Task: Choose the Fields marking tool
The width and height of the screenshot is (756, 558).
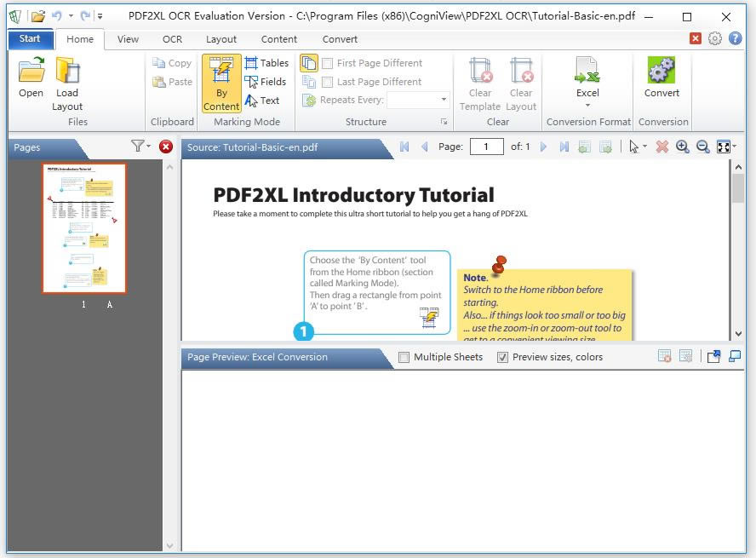Action: pos(265,82)
